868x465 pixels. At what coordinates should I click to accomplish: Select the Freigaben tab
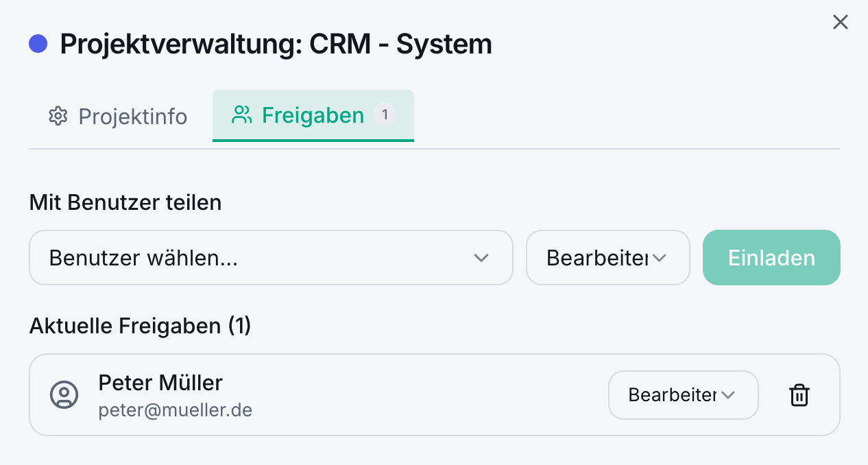(x=313, y=115)
